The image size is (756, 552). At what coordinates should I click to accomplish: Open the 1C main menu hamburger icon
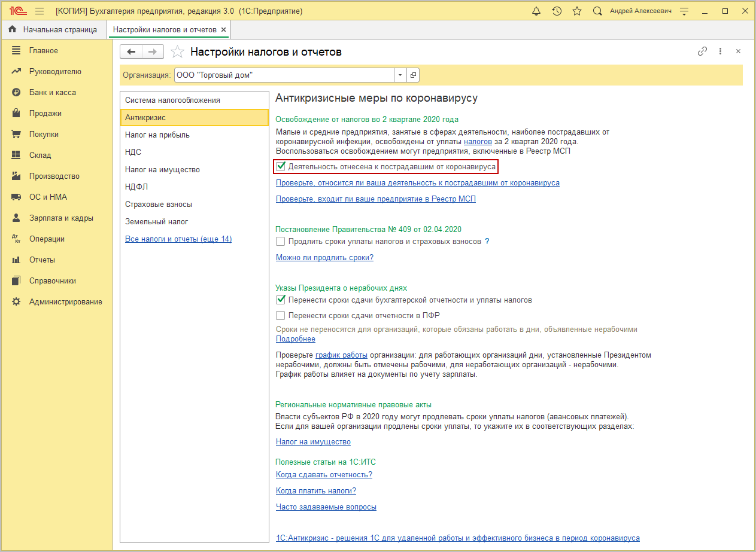pos(40,11)
